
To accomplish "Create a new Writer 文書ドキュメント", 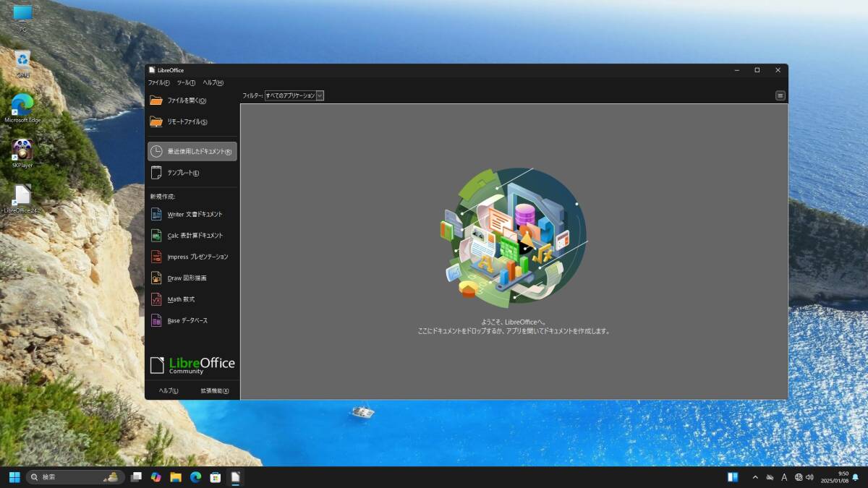I will click(x=192, y=214).
